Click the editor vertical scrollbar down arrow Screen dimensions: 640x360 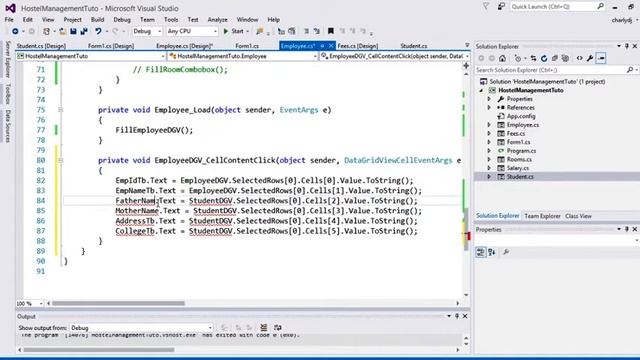466,295
